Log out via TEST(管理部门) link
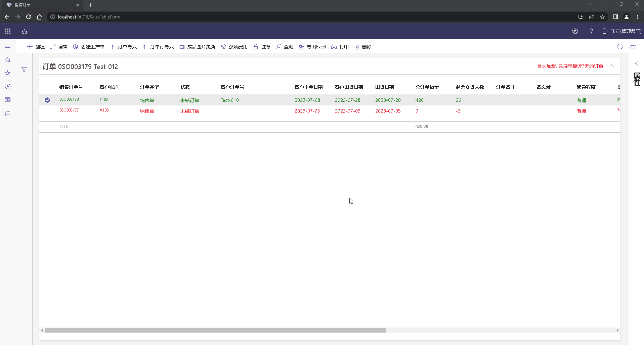644x345 pixels. 622,31
